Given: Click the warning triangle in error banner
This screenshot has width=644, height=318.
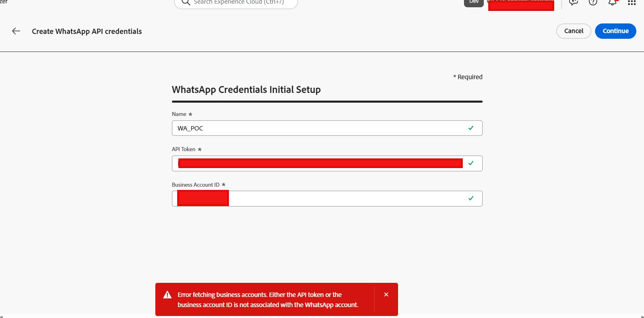Looking at the screenshot, I should coord(167,295).
